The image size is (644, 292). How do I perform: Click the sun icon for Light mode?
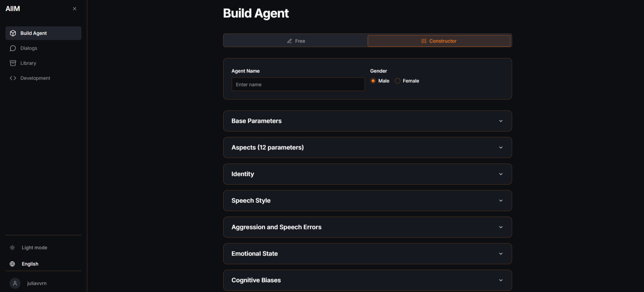click(x=12, y=247)
